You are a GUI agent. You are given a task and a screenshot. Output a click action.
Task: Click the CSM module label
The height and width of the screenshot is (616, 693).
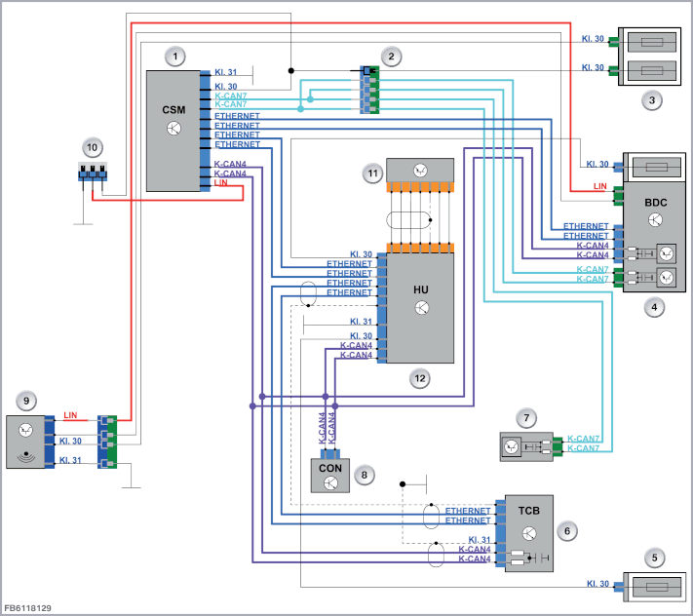click(173, 109)
